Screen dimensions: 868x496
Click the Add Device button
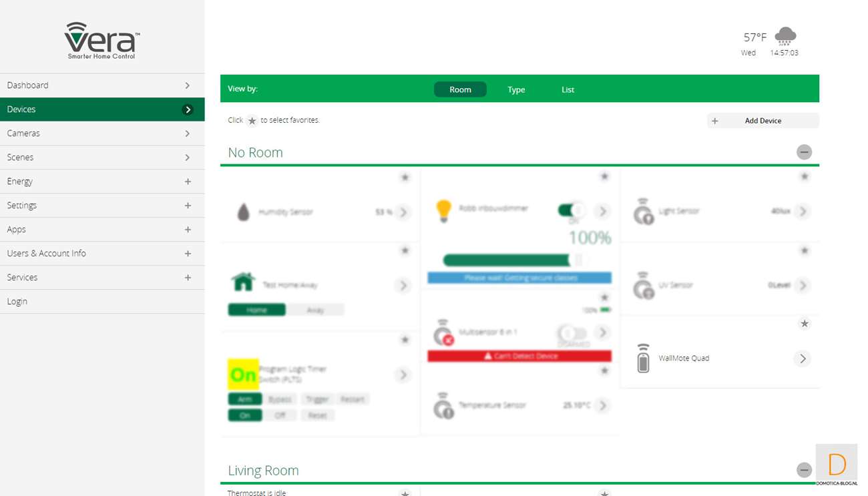[763, 121]
